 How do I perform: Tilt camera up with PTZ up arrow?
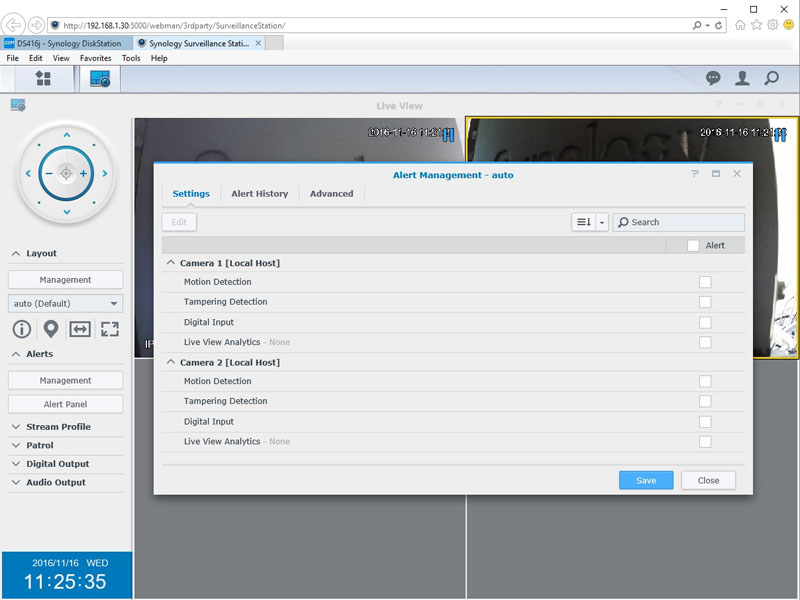coord(67,135)
